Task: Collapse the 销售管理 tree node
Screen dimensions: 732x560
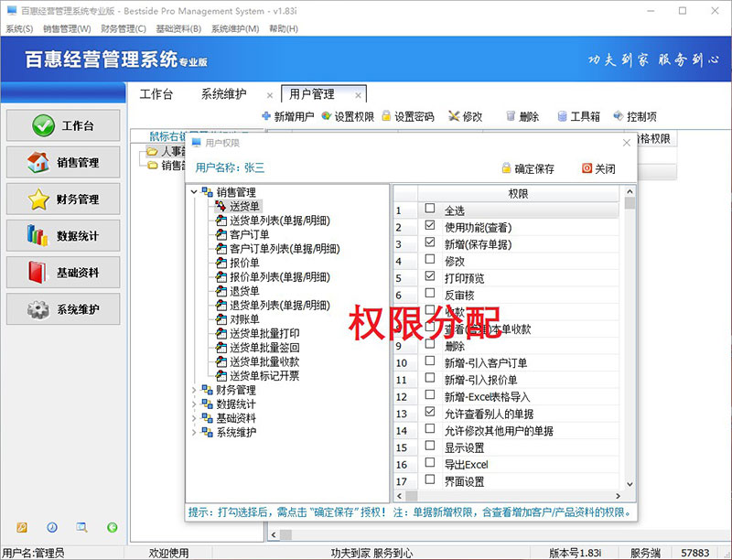Action: (x=194, y=192)
